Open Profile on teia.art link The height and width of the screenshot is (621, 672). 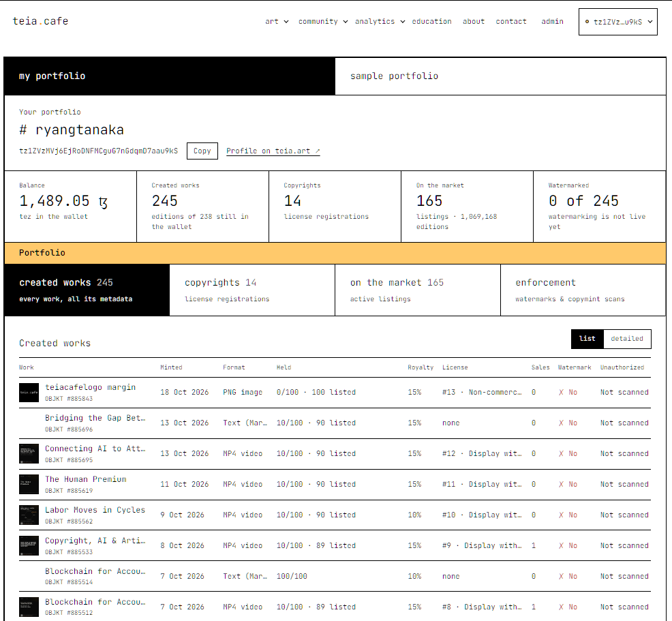tap(273, 151)
